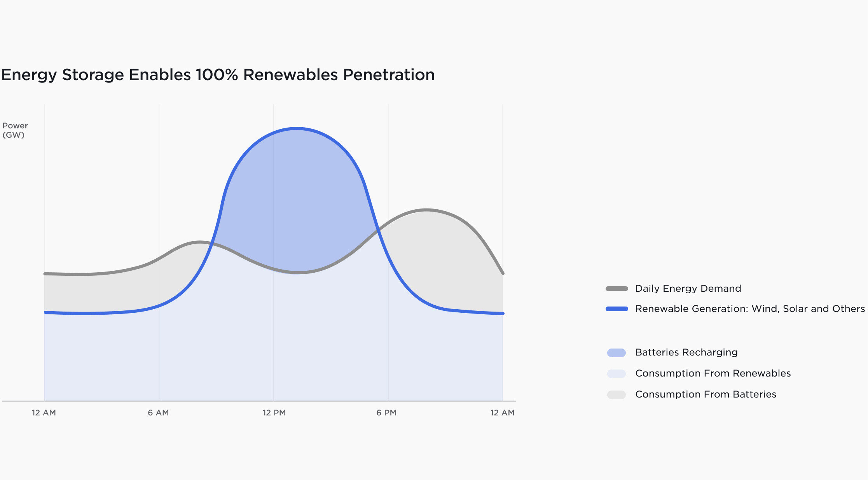Screen dimensions: 868x480
Task: Click the Consumption From Batteries legend swatch
Action: (617, 395)
